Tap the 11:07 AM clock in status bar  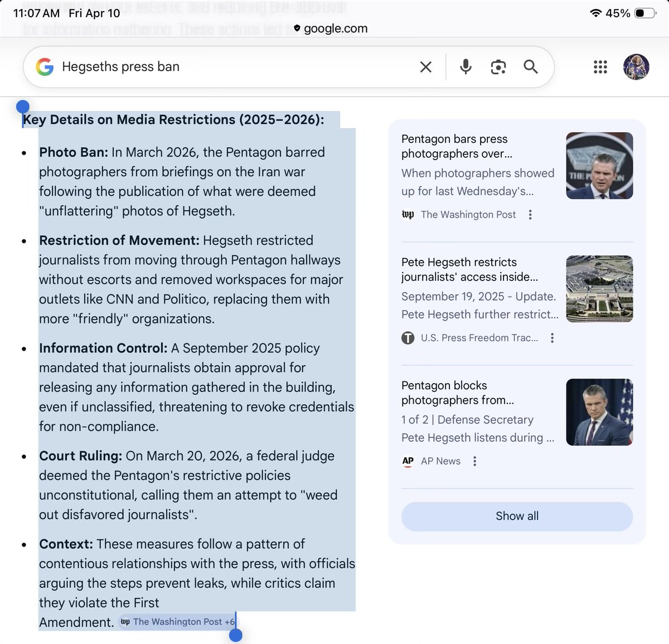(36, 13)
